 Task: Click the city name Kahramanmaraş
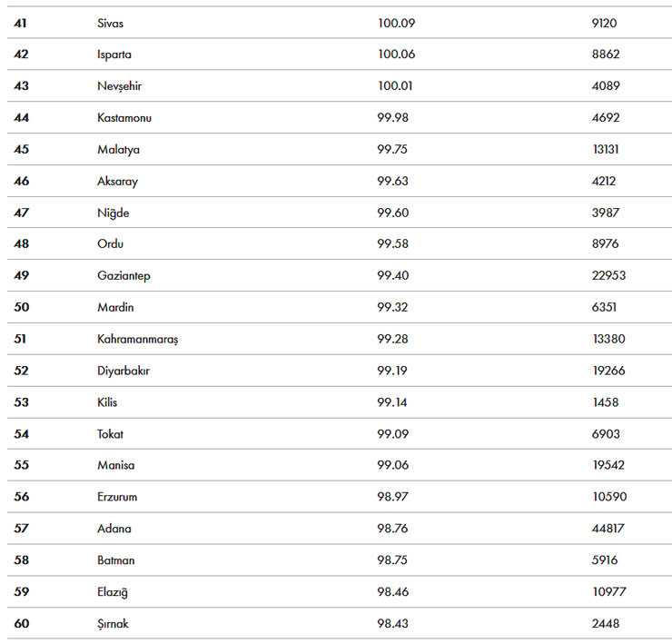coord(138,339)
